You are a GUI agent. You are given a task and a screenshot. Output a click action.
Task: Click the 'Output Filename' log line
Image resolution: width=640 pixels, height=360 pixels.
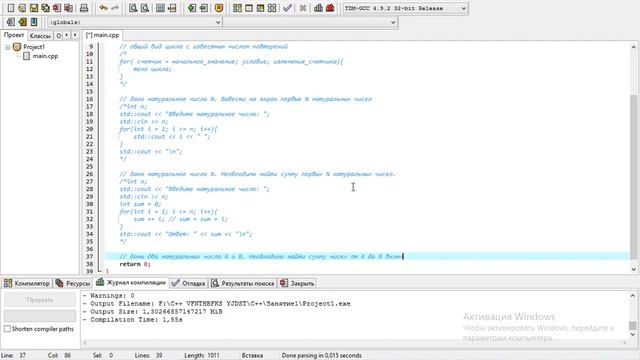click(216, 304)
